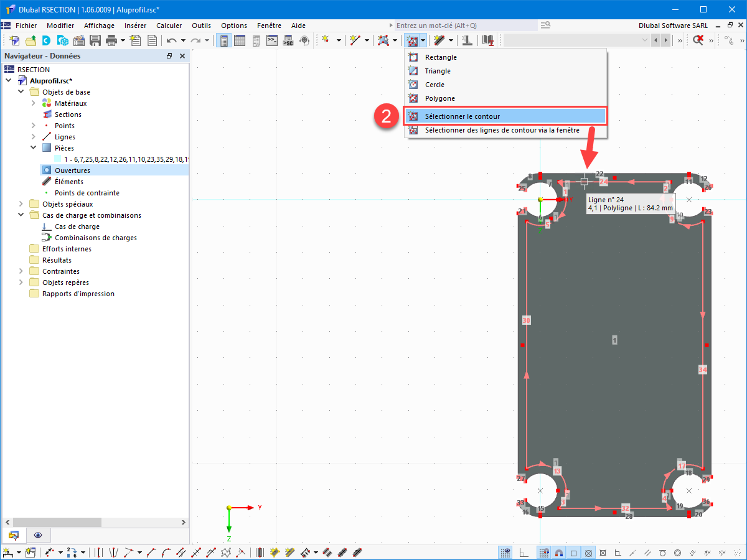Select Ouvertures in the navigator tree
The height and width of the screenshot is (560, 747).
[72, 170]
